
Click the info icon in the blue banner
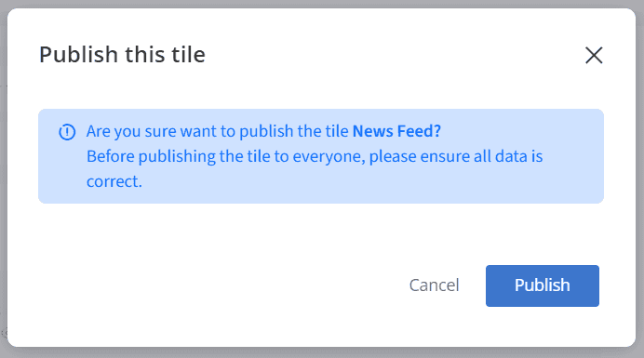pos(67,132)
